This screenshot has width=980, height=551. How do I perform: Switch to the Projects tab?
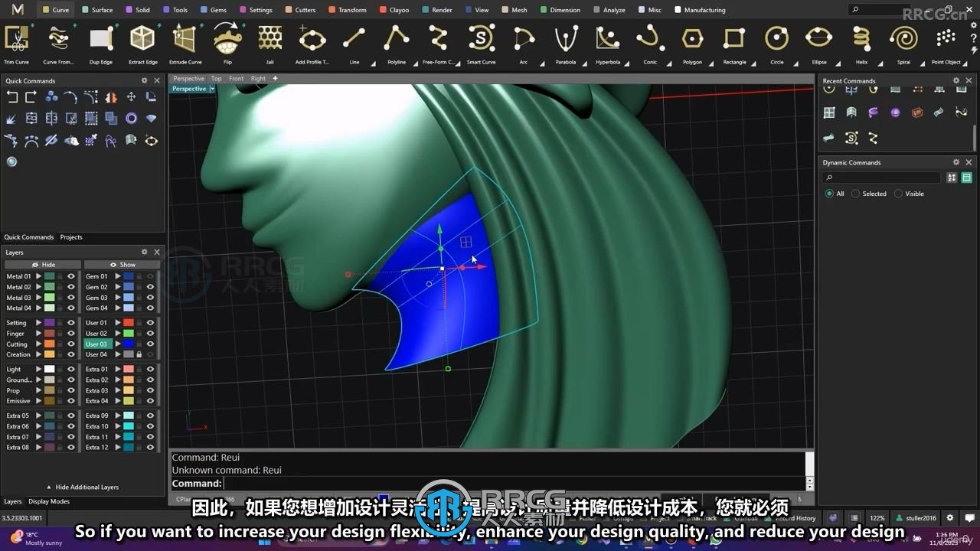(71, 237)
